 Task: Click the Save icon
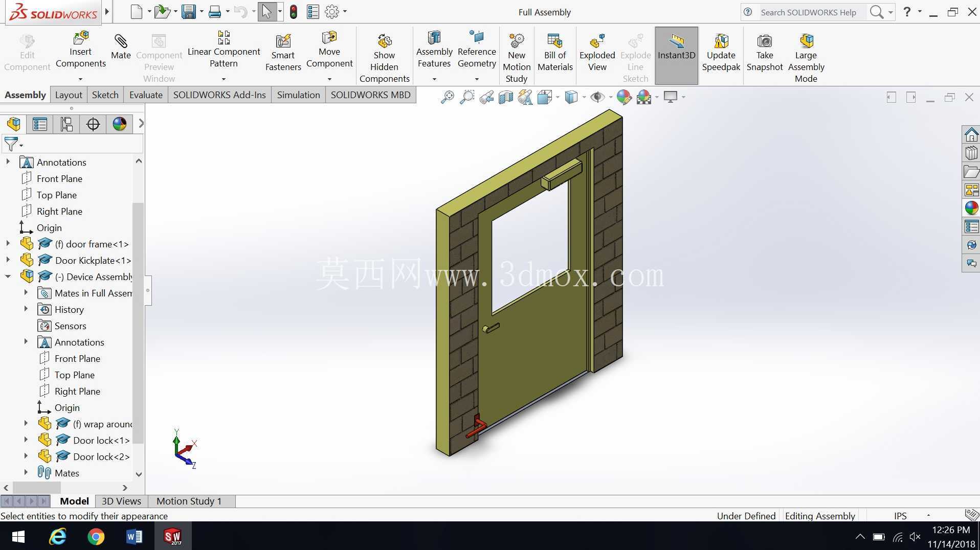[189, 12]
